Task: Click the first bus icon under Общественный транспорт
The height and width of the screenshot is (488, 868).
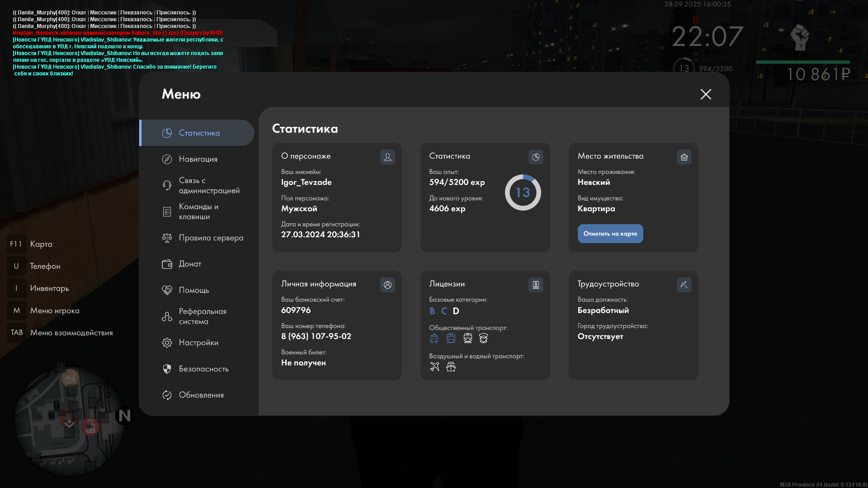Action: tap(434, 338)
